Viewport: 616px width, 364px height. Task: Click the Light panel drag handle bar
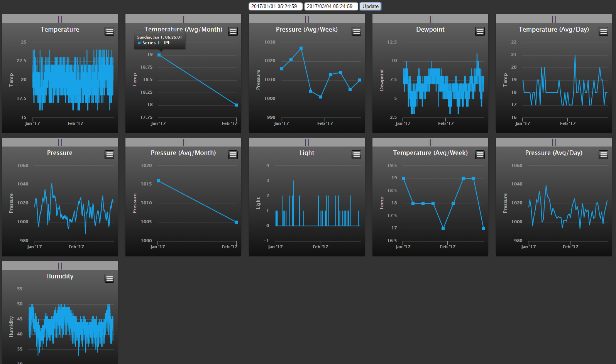[307, 142]
